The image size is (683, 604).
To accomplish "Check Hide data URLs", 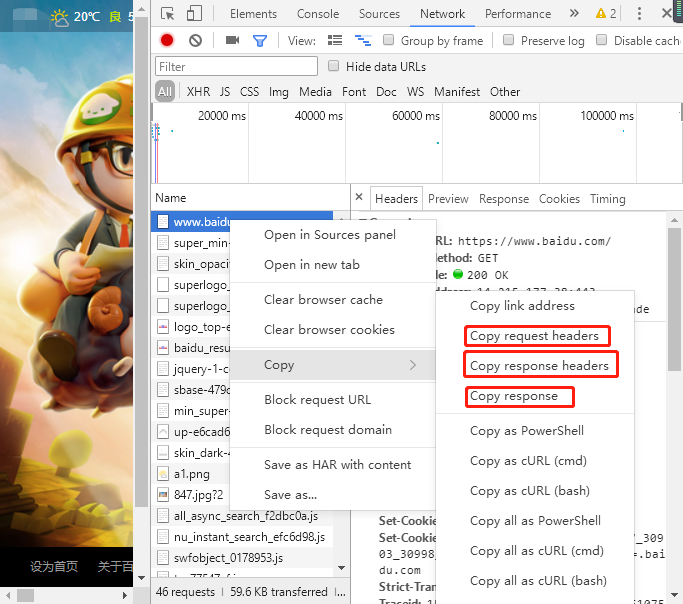I will point(334,66).
